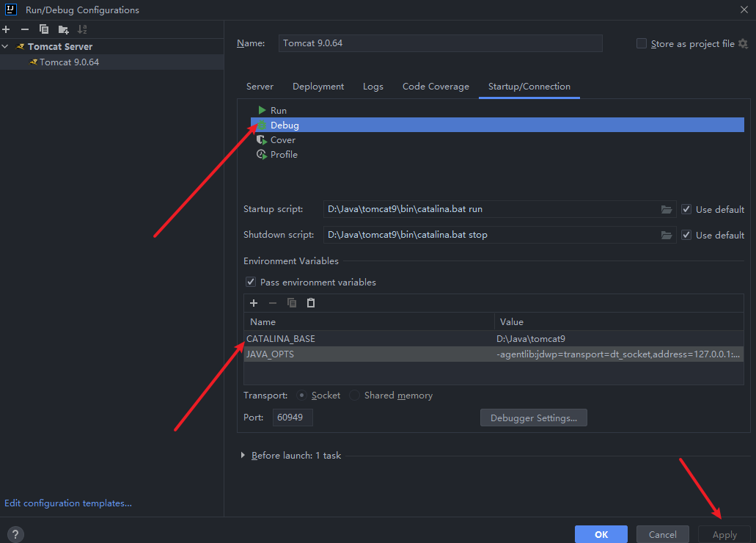The width and height of the screenshot is (756, 543).
Task: Select the Startup/Connection tab
Action: tap(529, 87)
